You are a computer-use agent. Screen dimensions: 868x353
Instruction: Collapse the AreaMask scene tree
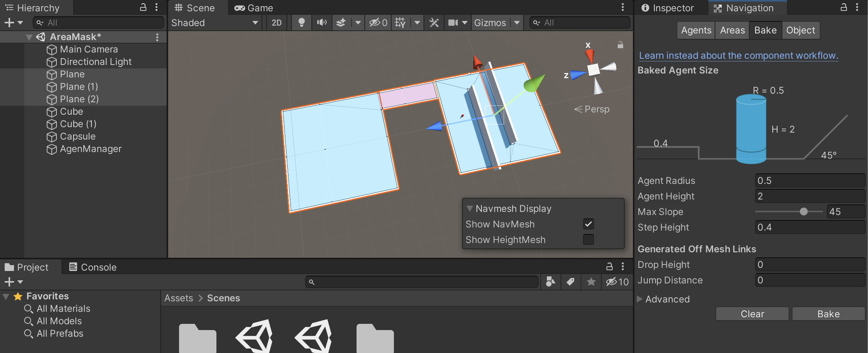(29, 37)
